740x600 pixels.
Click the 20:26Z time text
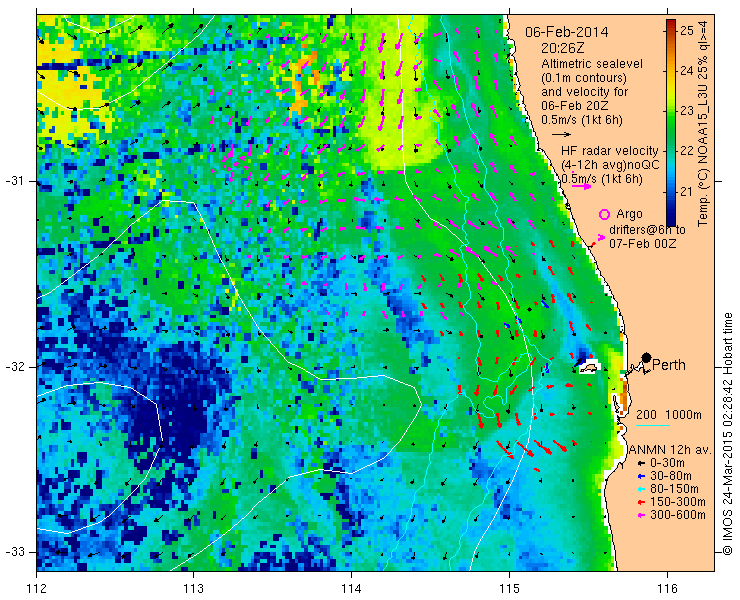[565, 48]
